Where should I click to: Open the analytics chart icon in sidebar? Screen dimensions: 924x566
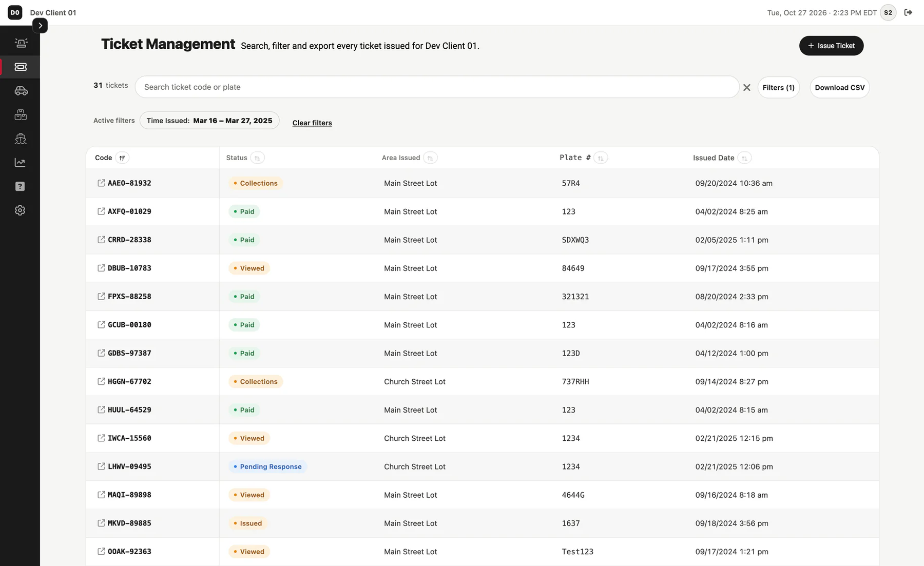tap(20, 163)
